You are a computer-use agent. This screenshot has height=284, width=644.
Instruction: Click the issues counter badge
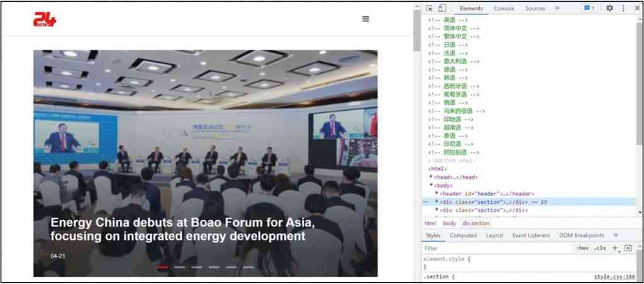[x=589, y=8]
